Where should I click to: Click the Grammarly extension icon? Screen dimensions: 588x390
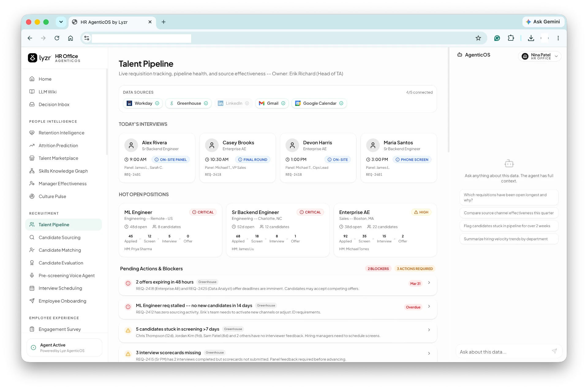coord(497,38)
